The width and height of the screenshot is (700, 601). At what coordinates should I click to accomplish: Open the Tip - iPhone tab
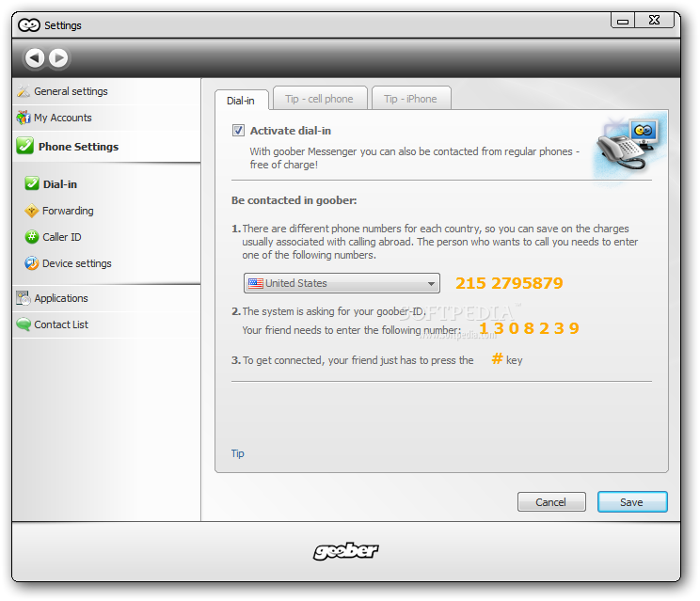click(411, 99)
